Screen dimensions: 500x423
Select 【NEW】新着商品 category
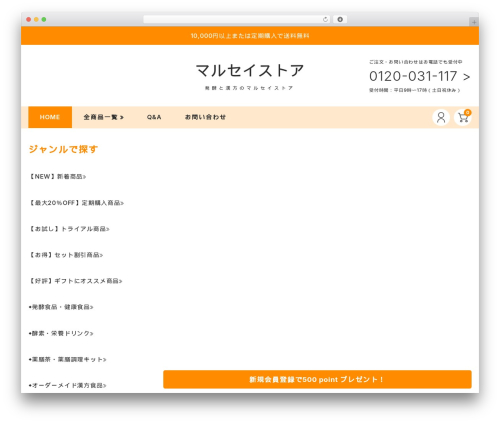58,177
